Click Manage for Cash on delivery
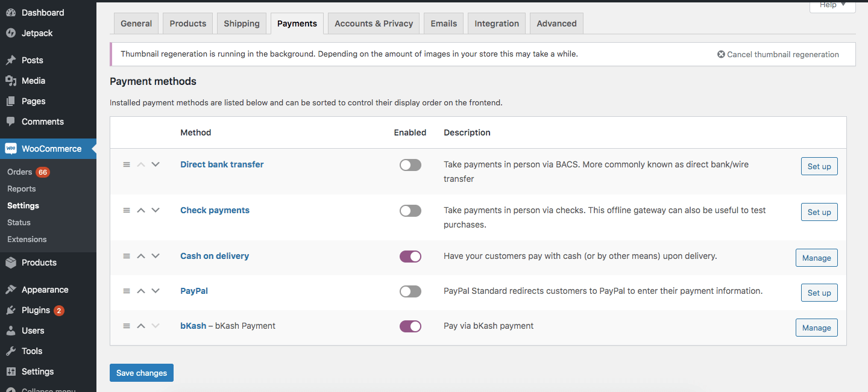The image size is (868, 392). coord(817,258)
